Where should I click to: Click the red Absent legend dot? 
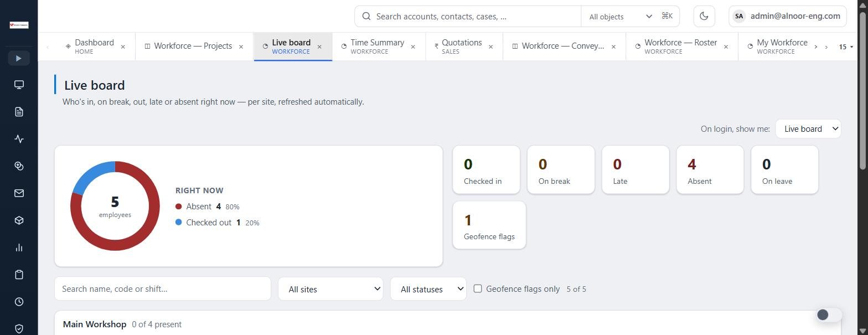(x=179, y=207)
